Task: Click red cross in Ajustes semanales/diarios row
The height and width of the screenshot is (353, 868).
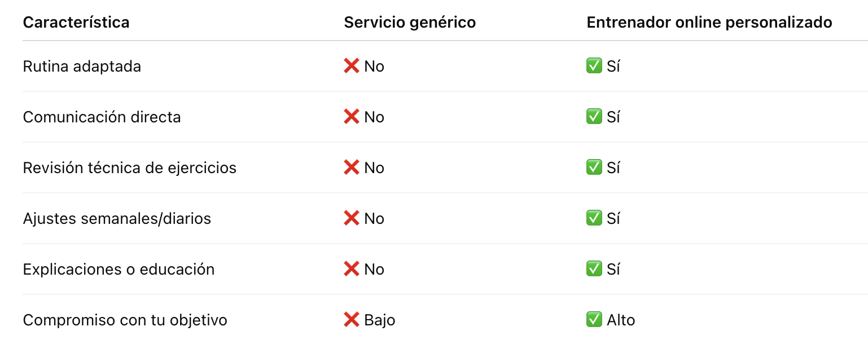Action: 351,219
